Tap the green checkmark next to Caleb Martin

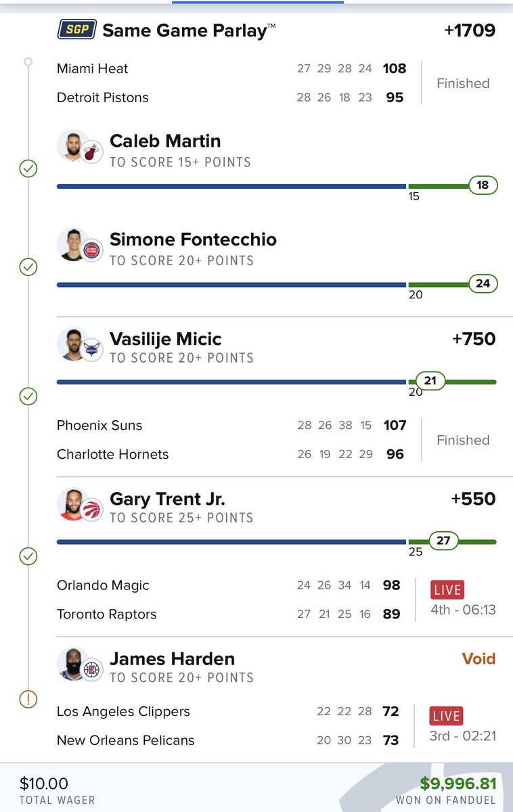(28, 168)
